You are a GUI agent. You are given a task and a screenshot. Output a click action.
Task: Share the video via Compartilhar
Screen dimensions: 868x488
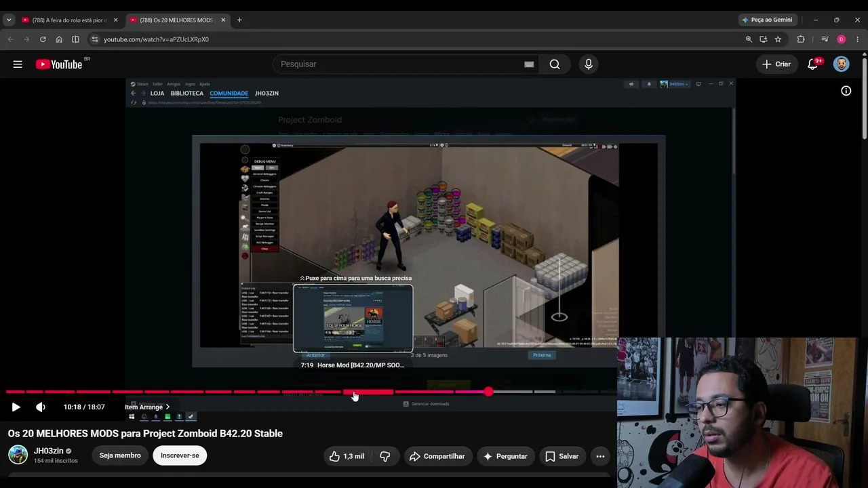coord(437,456)
